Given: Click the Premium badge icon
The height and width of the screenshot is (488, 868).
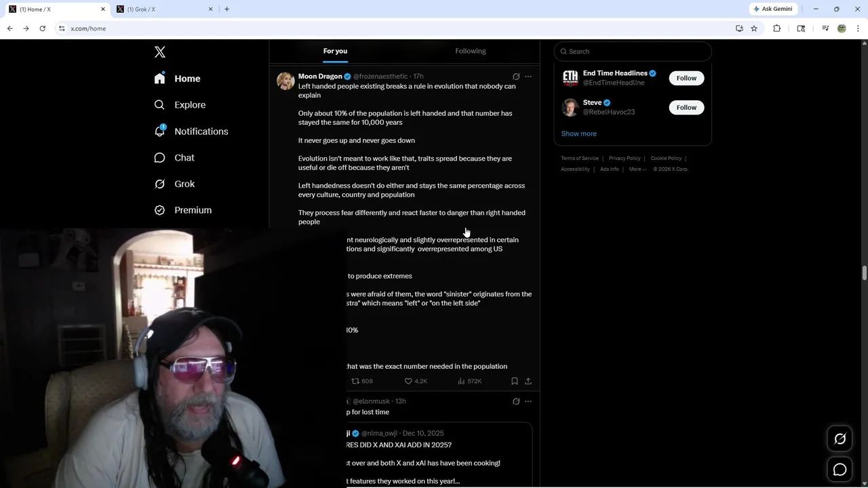Looking at the screenshot, I should click(159, 210).
